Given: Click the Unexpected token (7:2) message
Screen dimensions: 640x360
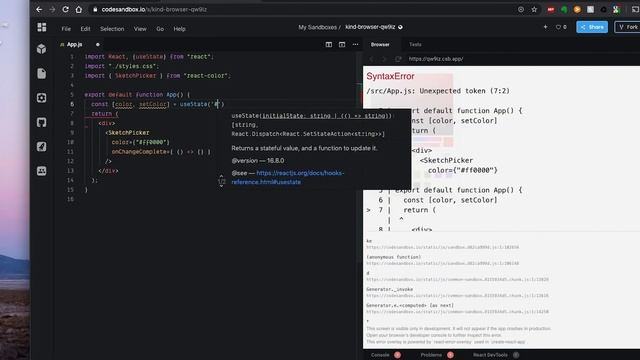Looking at the screenshot, I should point(464,91).
